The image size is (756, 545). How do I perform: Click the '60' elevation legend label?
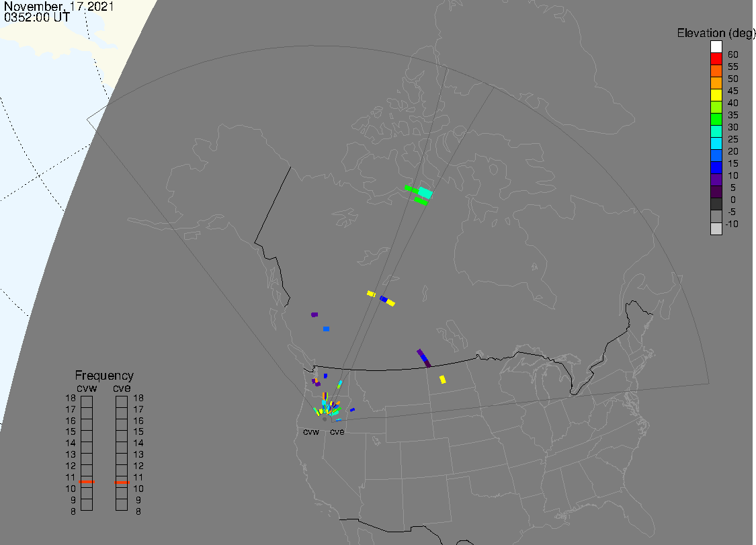tap(733, 54)
